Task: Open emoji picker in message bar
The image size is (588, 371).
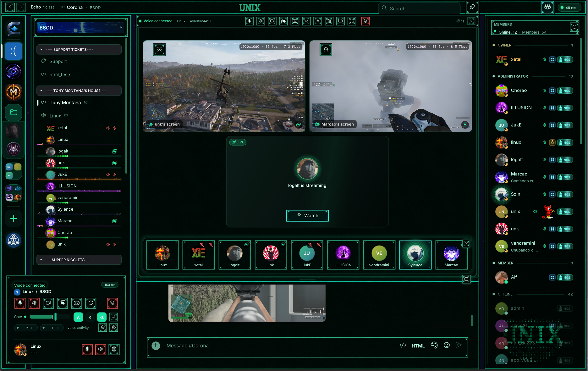Action: (x=447, y=345)
